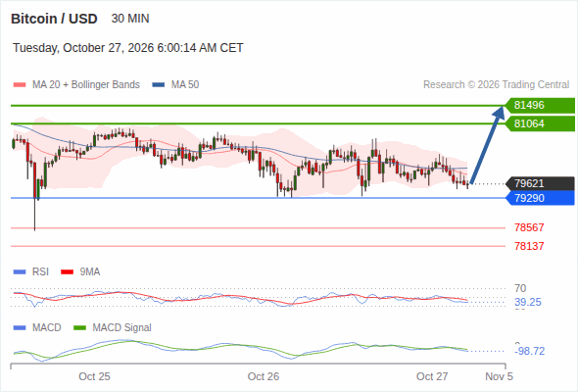The image size is (578, 392).
Task: Click the Oct 27 date axis label
Action: click(432, 376)
